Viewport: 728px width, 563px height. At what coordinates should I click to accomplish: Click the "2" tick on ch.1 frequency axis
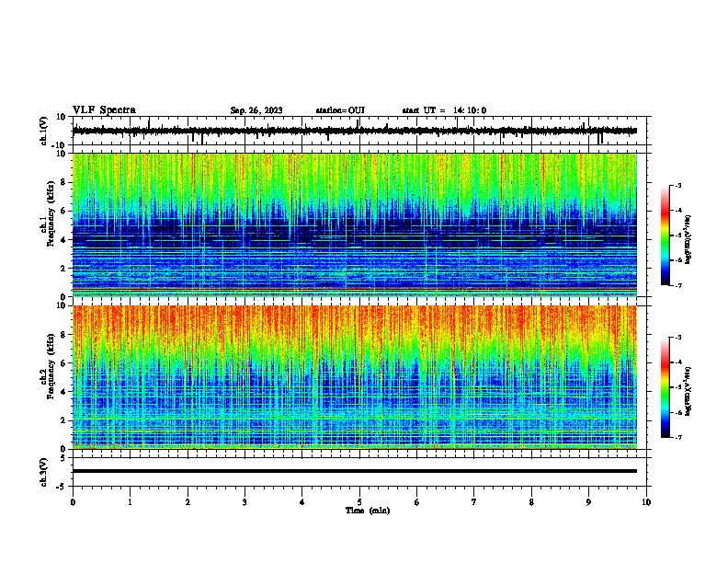pyautogui.click(x=63, y=268)
